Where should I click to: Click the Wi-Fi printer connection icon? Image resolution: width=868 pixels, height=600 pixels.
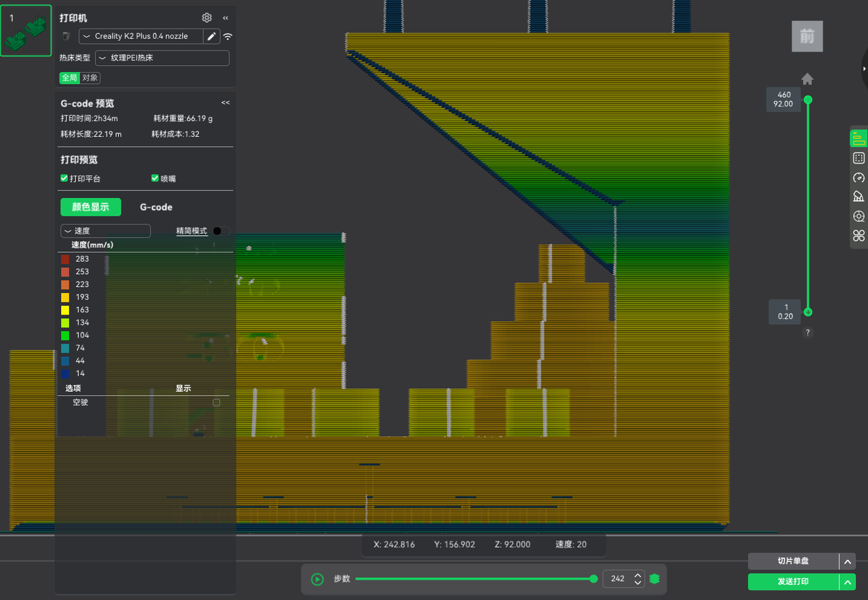(x=228, y=37)
